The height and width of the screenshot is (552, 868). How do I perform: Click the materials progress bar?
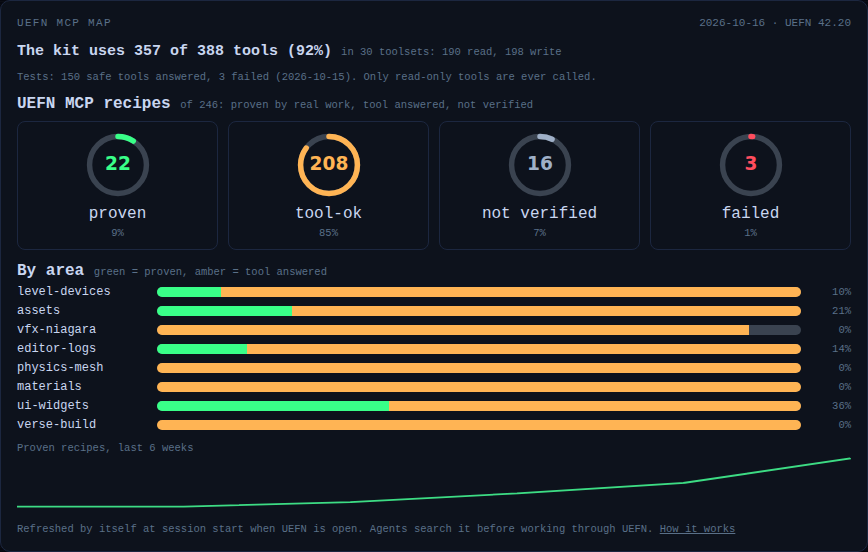point(479,387)
